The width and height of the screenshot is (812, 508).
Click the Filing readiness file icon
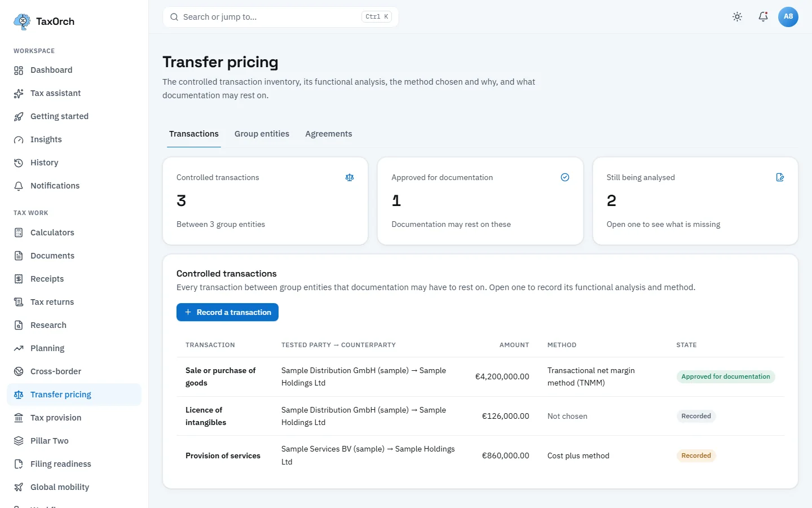[19, 465]
